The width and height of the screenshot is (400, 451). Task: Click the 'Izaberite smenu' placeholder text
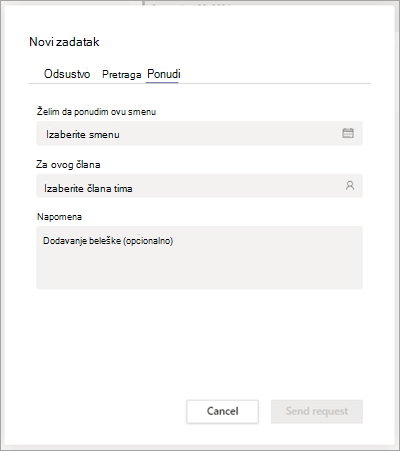pyautogui.click(x=83, y=134)
